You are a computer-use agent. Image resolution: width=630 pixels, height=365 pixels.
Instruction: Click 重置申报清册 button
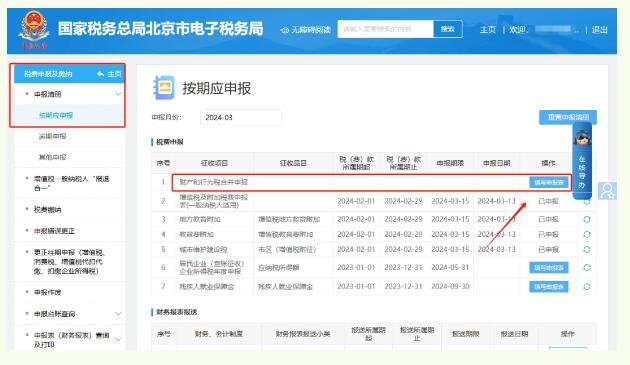pyautogui.click(x=568, y=117)
